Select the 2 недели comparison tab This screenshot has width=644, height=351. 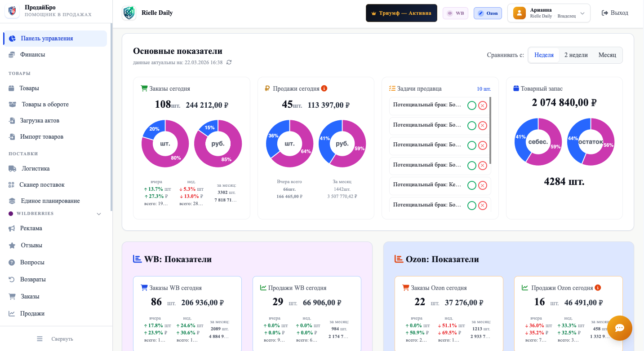tap(576, 55)
